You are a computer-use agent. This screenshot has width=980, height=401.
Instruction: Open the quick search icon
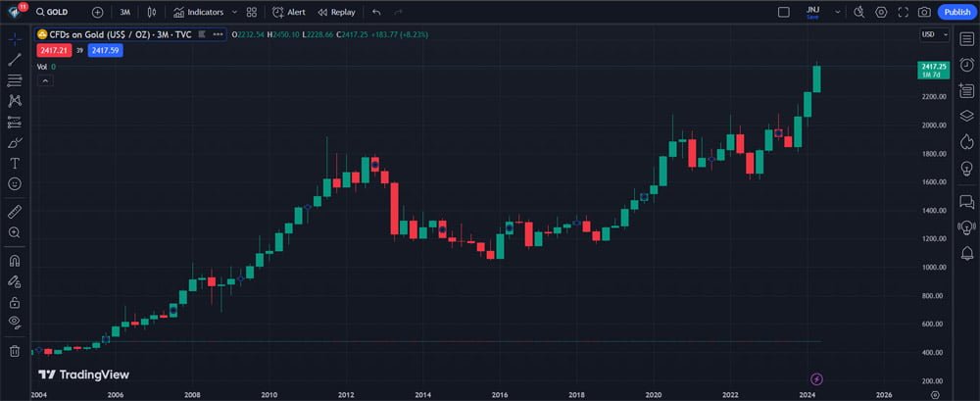(x=859, y=12)
